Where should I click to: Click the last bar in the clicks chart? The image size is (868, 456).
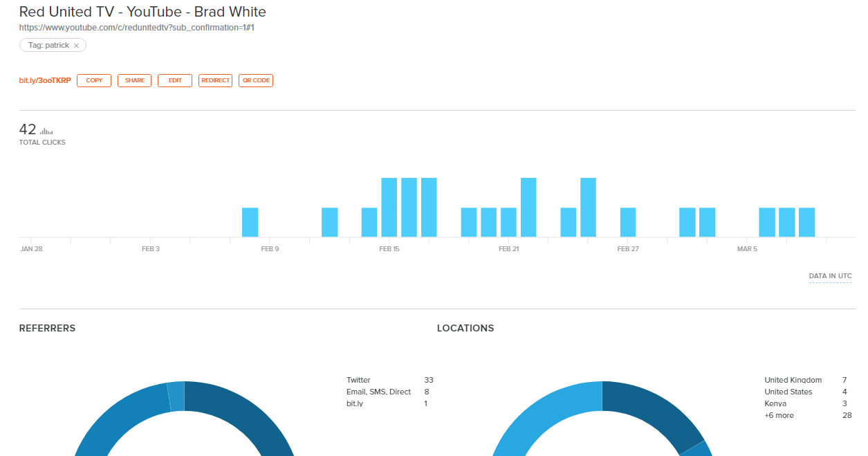(x=807, y=222)
